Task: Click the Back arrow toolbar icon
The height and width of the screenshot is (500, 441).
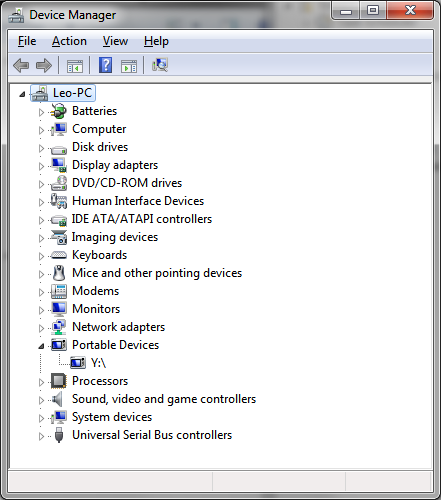Action: coord(21,65)
